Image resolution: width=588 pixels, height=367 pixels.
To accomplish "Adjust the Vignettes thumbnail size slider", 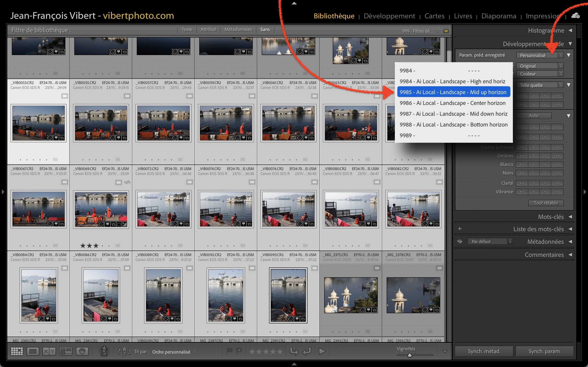I will (410, 355).
